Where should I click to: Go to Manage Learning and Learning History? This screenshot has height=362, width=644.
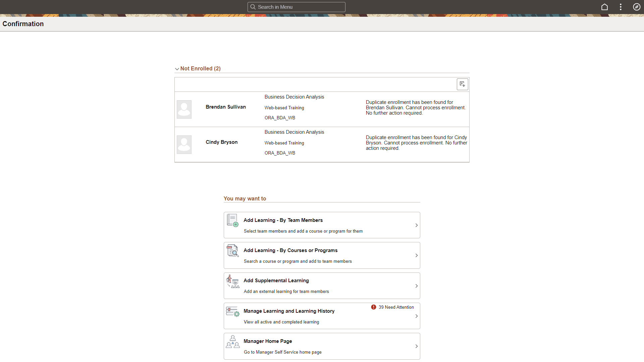[x=322, y=315]
